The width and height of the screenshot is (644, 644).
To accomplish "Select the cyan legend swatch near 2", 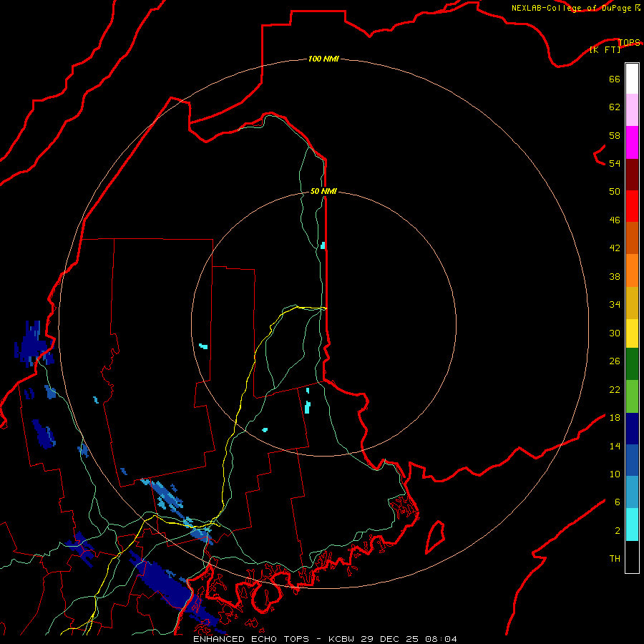I will pyautogui.click(x=632, y=525).
